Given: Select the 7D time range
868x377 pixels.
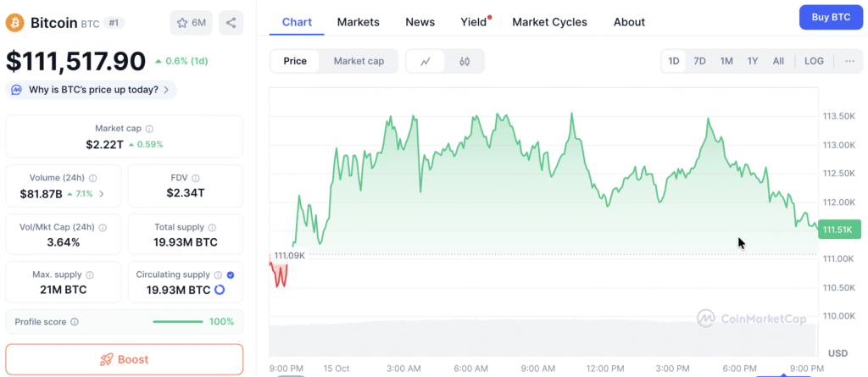Looking at the screenshot, I should 699,61.
